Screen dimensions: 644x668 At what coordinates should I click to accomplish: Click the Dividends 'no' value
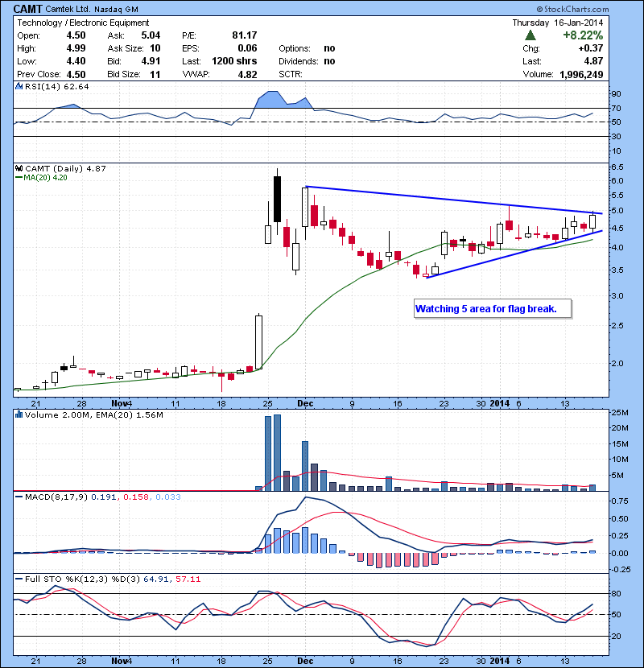tap(329, 61)
